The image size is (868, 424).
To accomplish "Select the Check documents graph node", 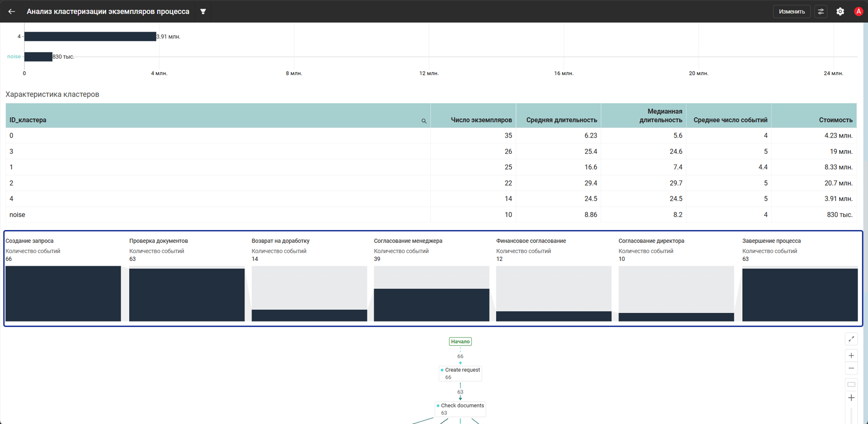I will [x=460, y=409].
